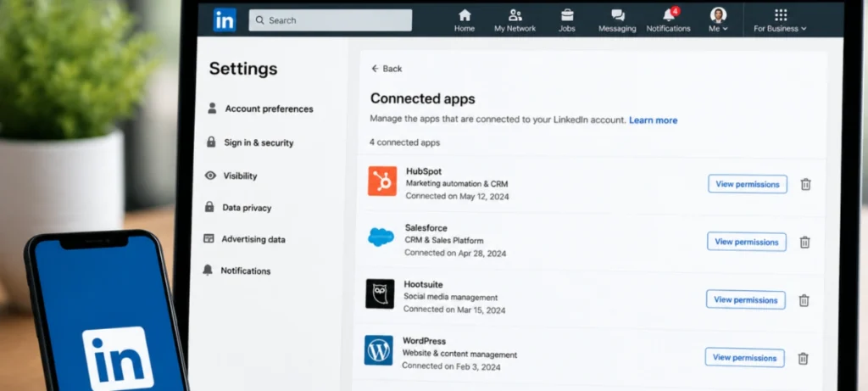Click the text 'Connected on Feb 3, 2024'
Image resolution: width=868 pixels, height=391 pixels.
[x=451, y=366]
